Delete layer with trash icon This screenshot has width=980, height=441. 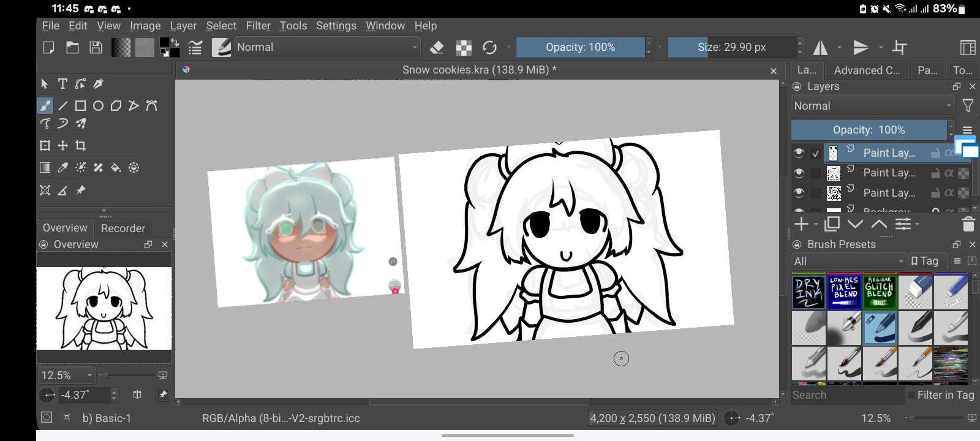[x=968, y=225]
